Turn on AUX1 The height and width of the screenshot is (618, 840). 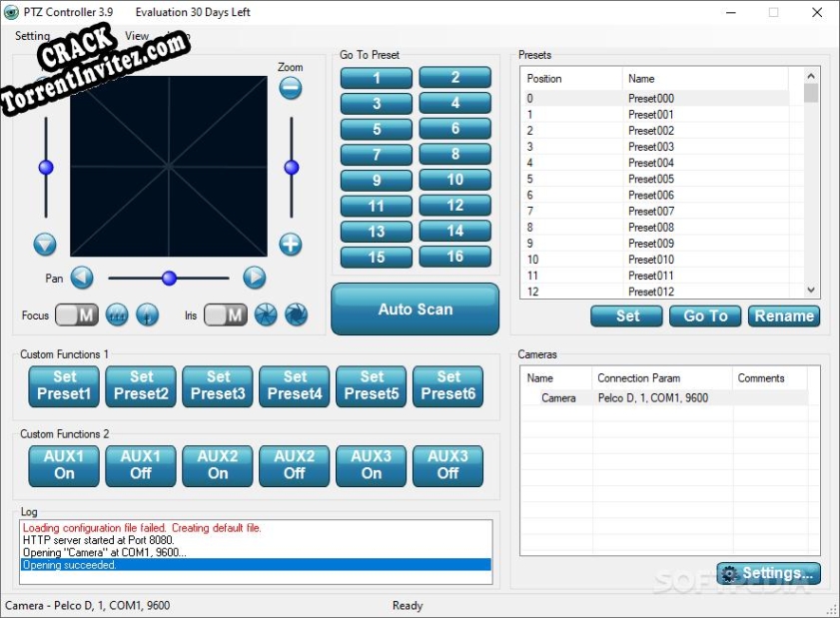(63, 466)
